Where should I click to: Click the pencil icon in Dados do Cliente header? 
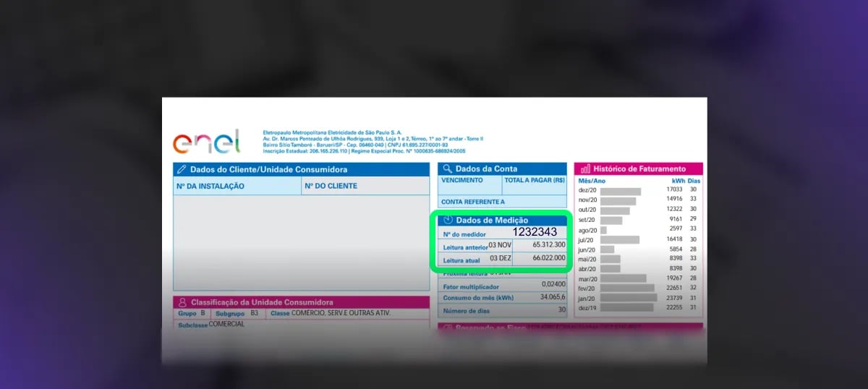(x=182, y=169)
